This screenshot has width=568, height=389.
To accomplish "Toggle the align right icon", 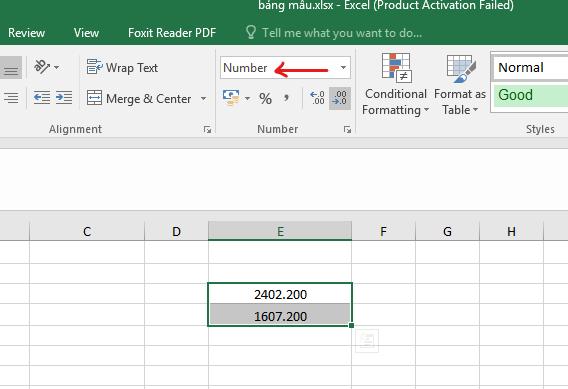I will pos(11,98).
